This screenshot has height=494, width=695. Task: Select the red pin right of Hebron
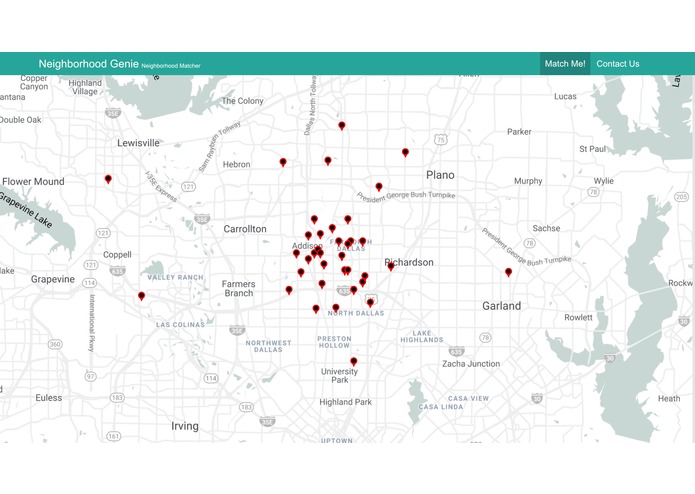tap(283, 162)
